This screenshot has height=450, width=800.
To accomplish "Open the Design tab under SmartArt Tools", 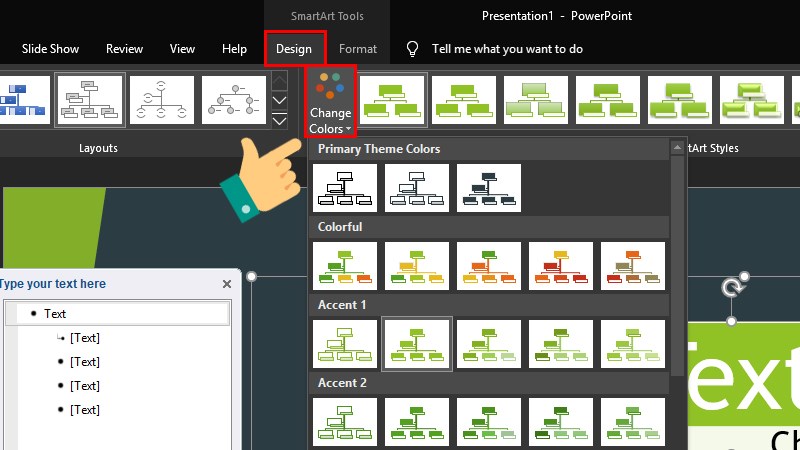I will (294, 49).
